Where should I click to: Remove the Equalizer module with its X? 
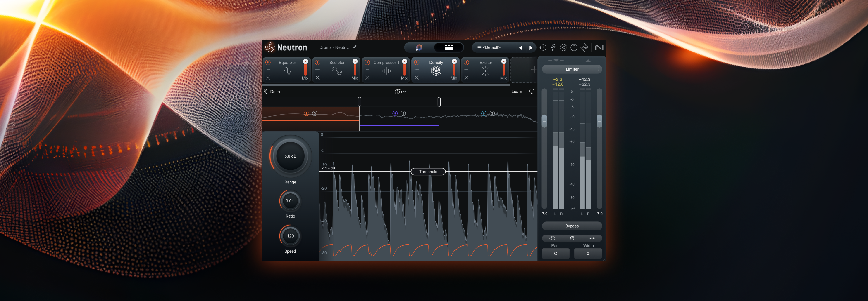tap(268, 78)
